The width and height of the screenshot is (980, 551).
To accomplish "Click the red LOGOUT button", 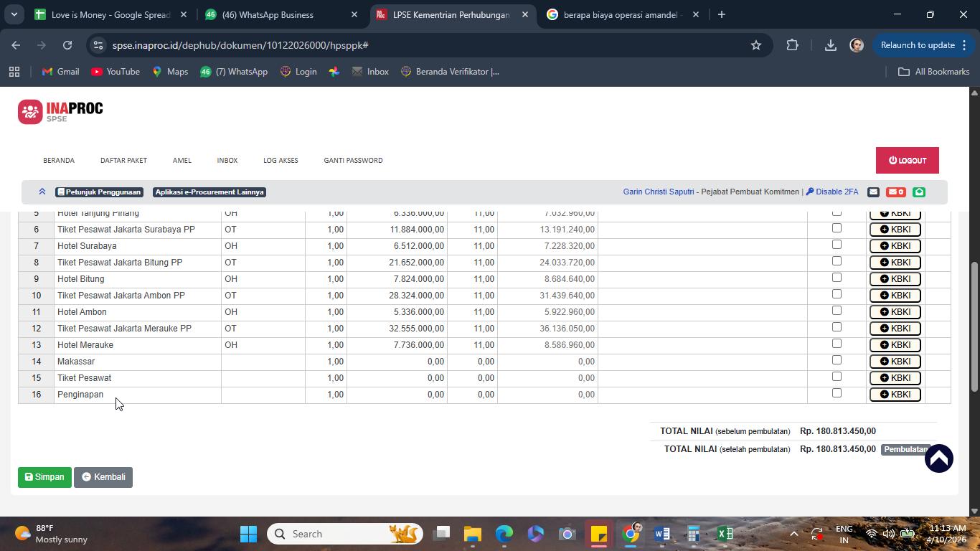I will [x=907, y=160].
